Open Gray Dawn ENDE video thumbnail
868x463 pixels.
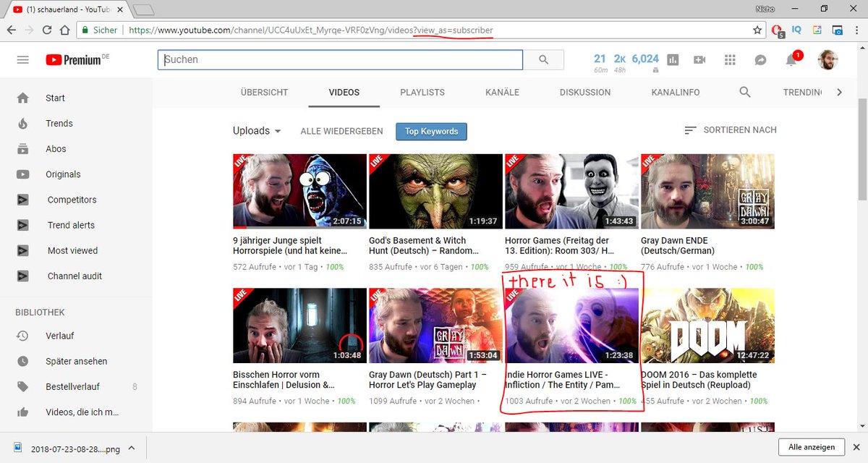pyautogui.click(x=707, y=191)
